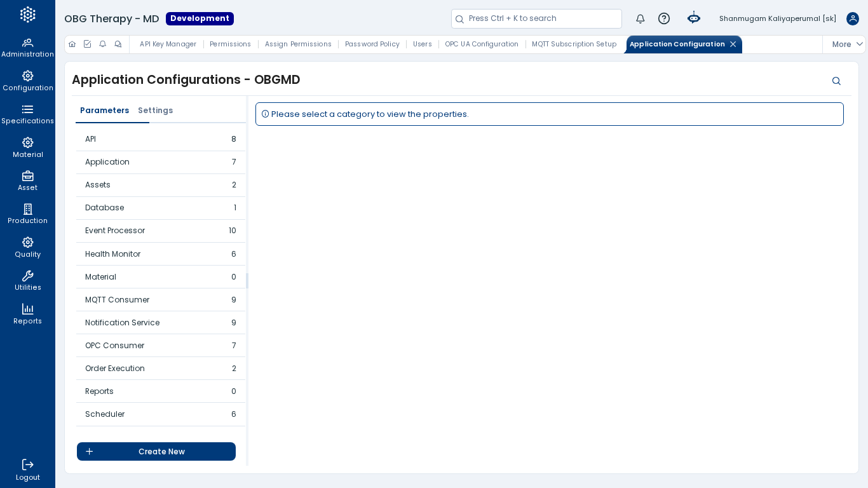The width and height of the screenshot is (868, 488).
Task: Click the search icon in Application Configurations
Action: tap(836, 81)
